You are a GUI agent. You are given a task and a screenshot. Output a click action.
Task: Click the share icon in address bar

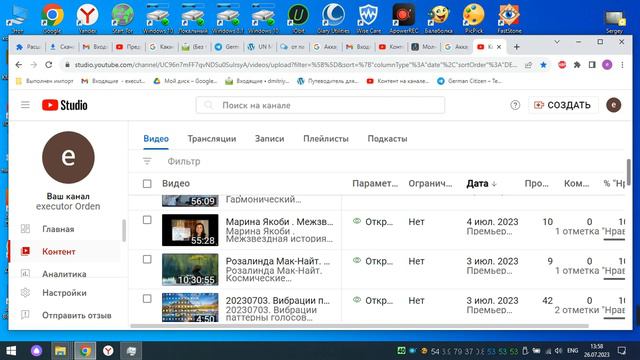click(x=529, y=65)
